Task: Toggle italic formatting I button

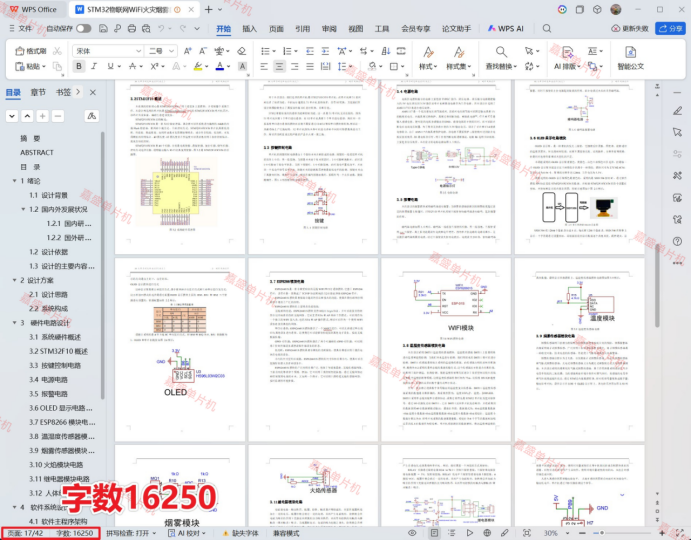Action: pos(94,66)
